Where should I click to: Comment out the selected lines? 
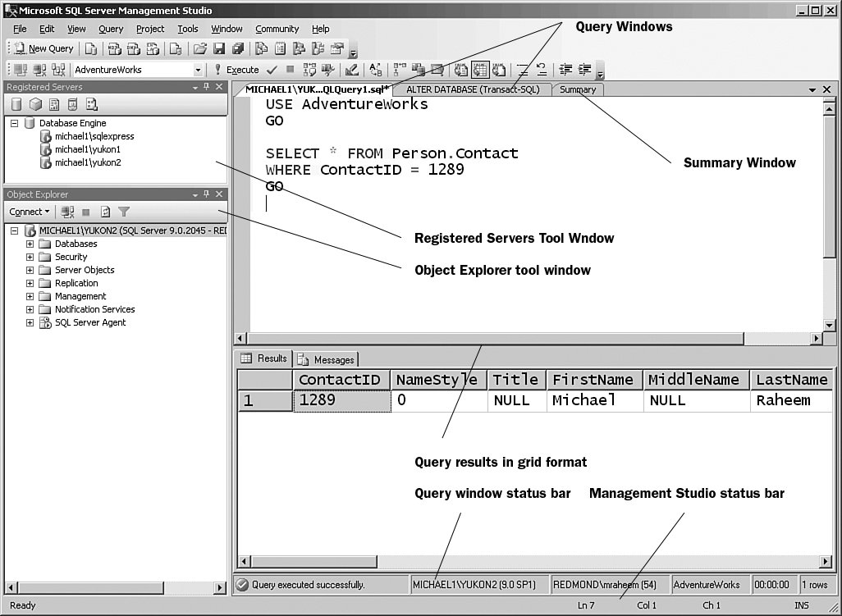[x=522, y=70]
